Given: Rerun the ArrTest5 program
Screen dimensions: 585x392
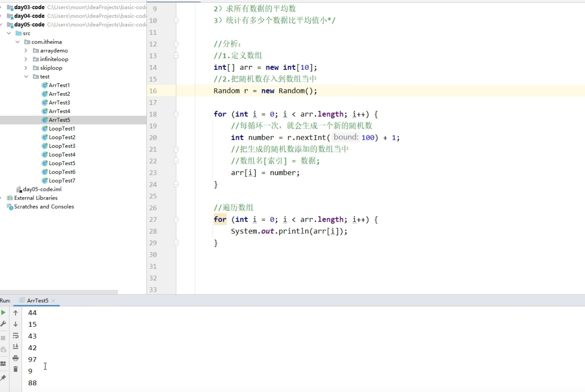Looking at the screenshot, I should (x=4, y=313).
